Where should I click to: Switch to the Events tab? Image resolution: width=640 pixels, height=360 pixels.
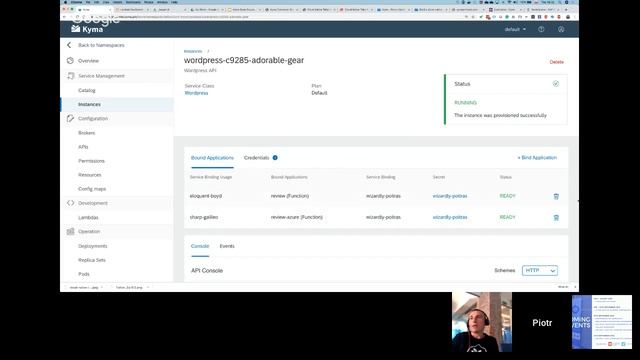tap(227, 246)
